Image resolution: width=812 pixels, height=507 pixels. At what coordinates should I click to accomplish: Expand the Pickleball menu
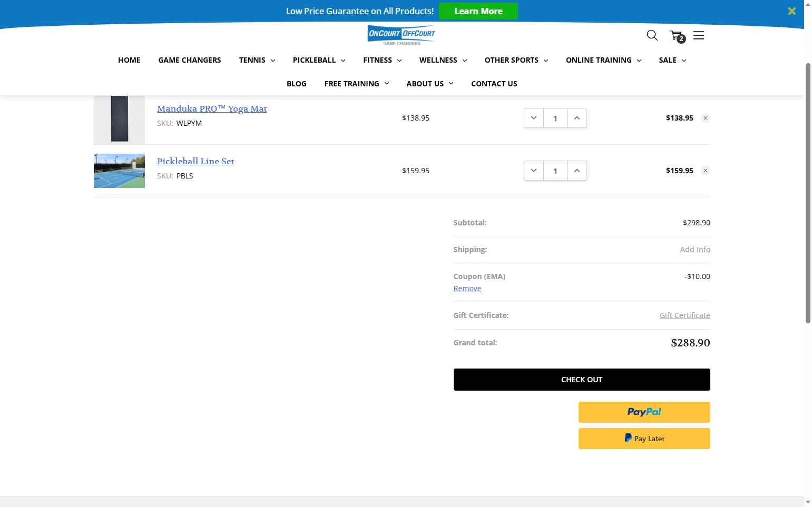pos(319,60)
